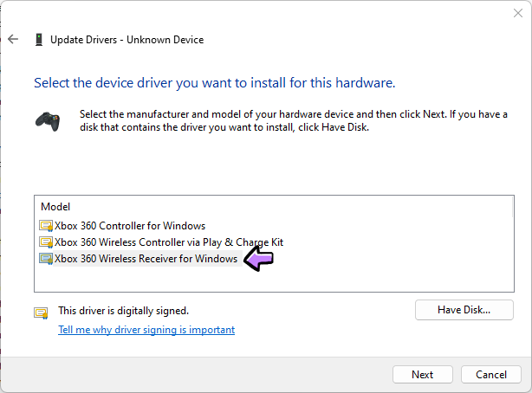
Task: Click the icon beside Xbox 360 Wireless Receiver entry
Action: pyautogui.click(x=46, y=259)
